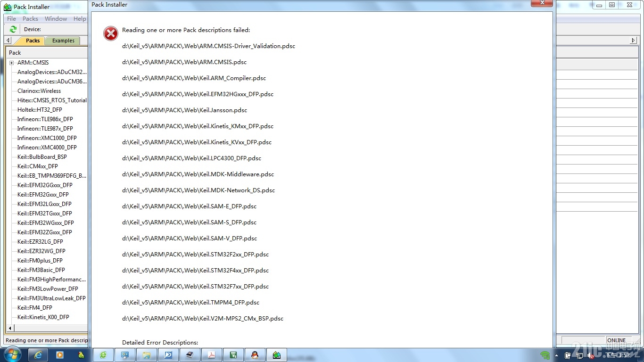The height and width of the screenshot is (362, 644).
Task: Open the File menu
Action: point(11,19)
